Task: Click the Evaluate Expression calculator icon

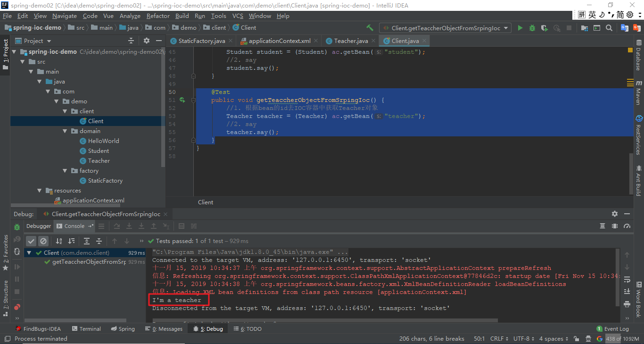Action: pyautogui.click(x=182, y=227)
